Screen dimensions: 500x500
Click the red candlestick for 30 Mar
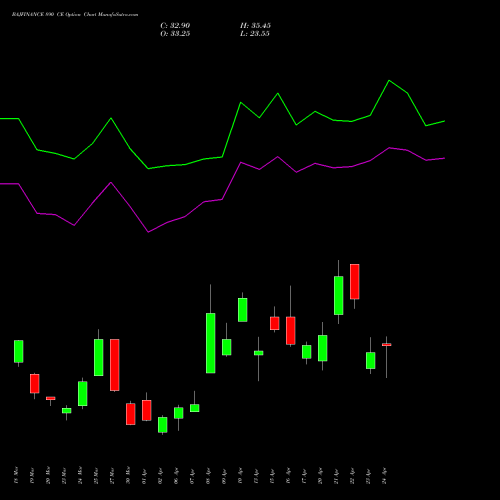pyautogui.click(x=130, y=414)
